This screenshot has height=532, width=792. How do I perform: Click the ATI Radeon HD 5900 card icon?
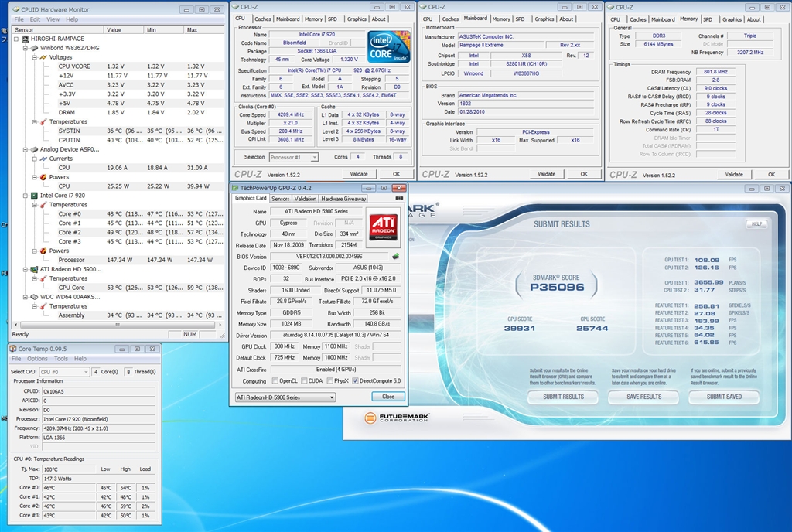(x=35, y=269)
